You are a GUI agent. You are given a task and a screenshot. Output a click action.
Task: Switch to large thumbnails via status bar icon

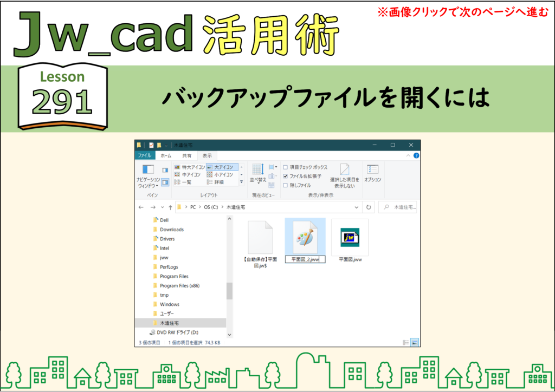coord(415,343)
